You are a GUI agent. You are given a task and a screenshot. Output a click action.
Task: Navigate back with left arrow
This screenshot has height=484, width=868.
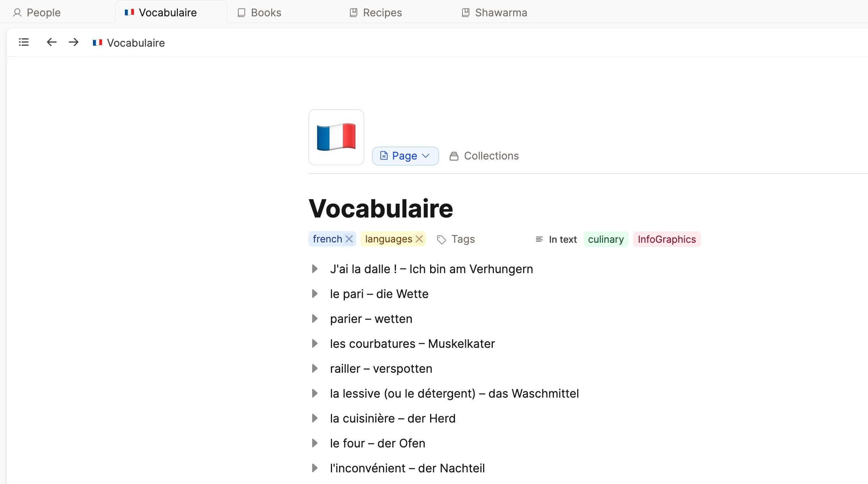[x=51, y=42]
